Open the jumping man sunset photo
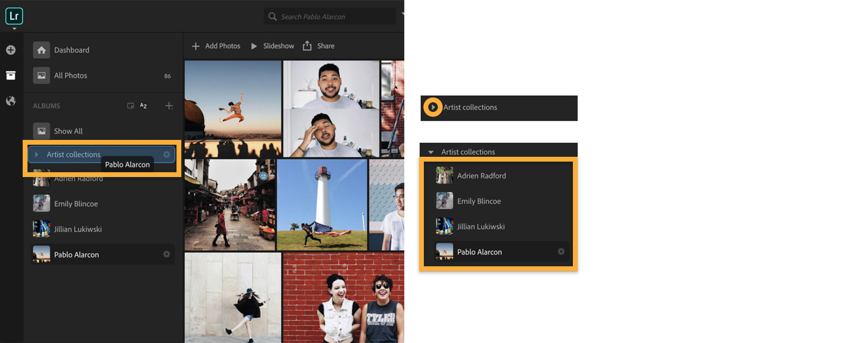This screenshot has height=343, width=868. [x=233, y=109]
